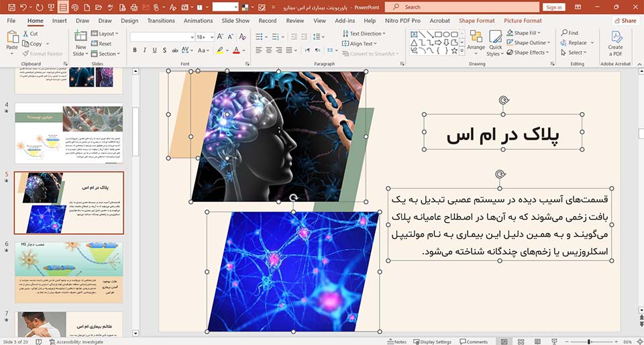The image size is (644, 345).
Task: Open the Animations tab
Action: pyautogui.click(x=199, y=21)
